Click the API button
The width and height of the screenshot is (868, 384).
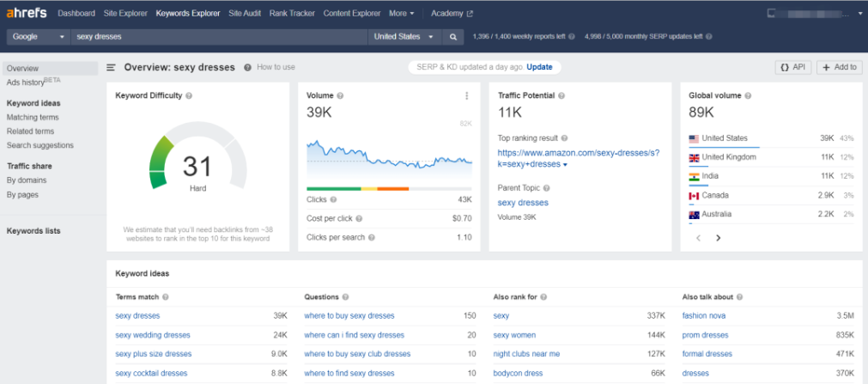click(x=792, y=67)
